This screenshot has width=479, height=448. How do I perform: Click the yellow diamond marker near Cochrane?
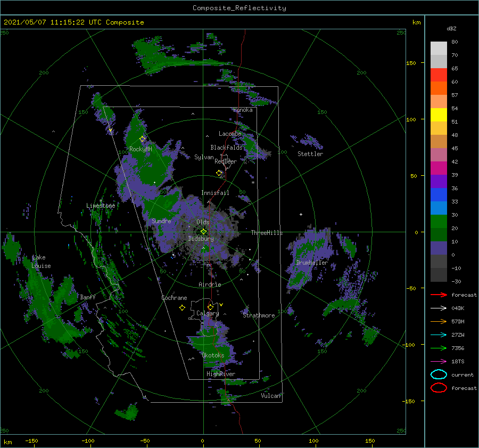click(x=182, y=308)
